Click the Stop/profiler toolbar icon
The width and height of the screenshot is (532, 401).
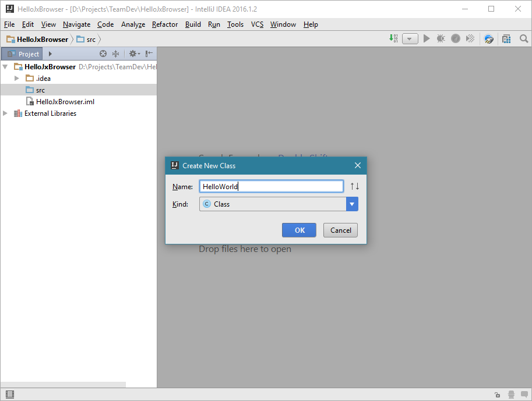(456, 38)
